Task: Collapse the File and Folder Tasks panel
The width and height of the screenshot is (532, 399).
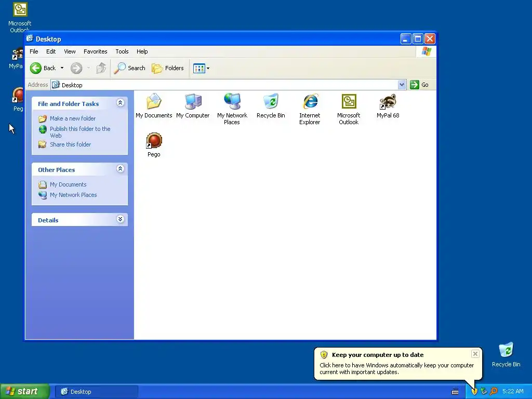Action: [120, 103]
